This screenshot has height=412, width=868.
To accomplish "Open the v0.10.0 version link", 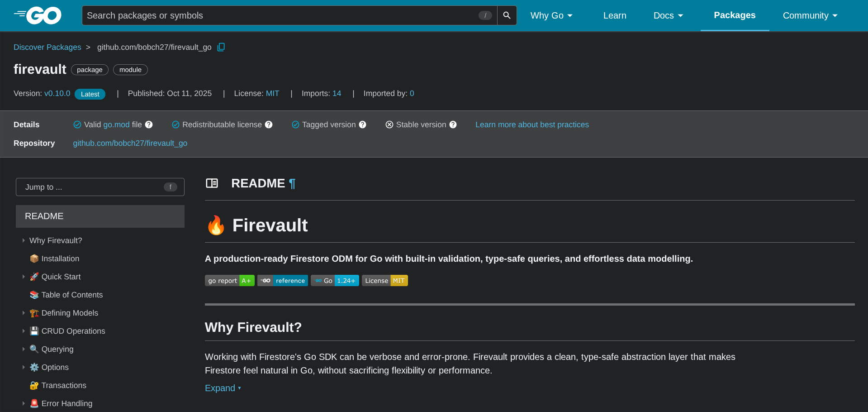I will pos(57,93).
